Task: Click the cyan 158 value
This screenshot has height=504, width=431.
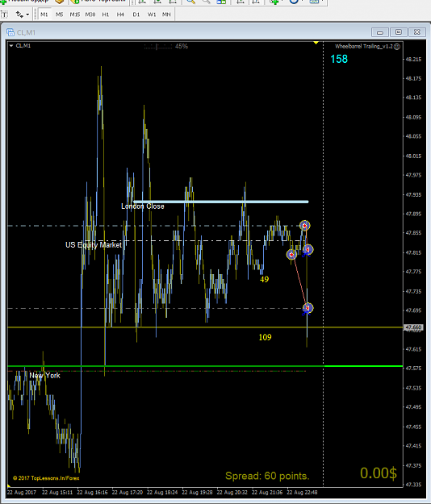Action: [x=339, y=59]
